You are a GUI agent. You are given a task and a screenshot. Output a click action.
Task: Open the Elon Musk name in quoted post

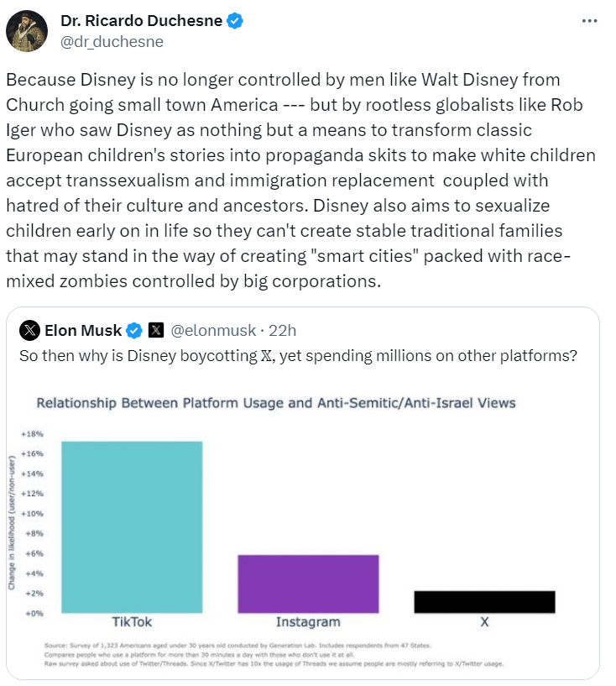click(83, 329)
